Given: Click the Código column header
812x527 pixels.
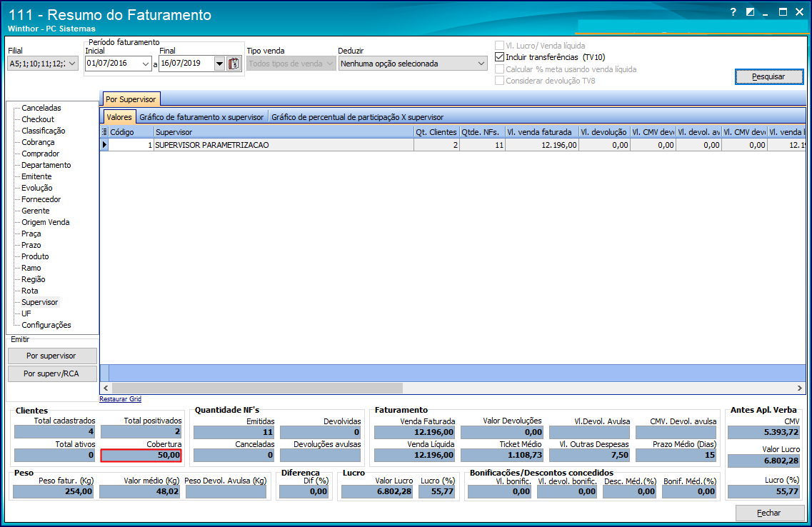Looking at the screenshot, I should pos(131,132).
